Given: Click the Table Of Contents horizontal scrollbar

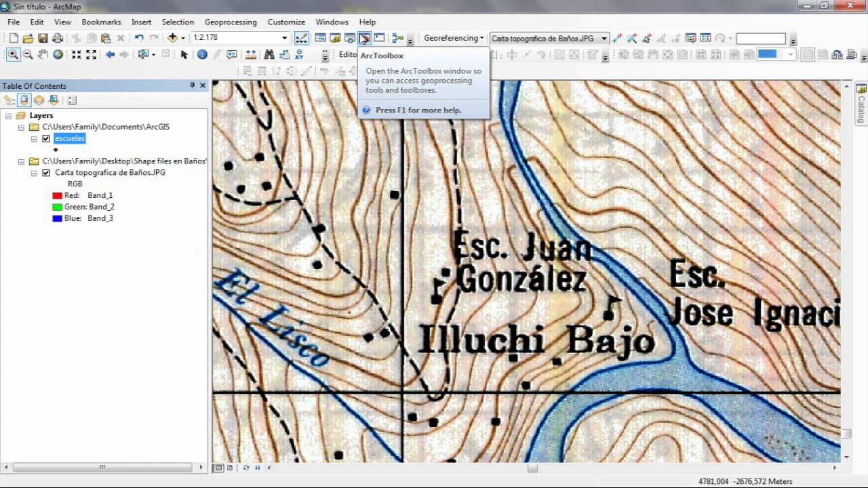Looking at the screenshot, I should [102, 467].
